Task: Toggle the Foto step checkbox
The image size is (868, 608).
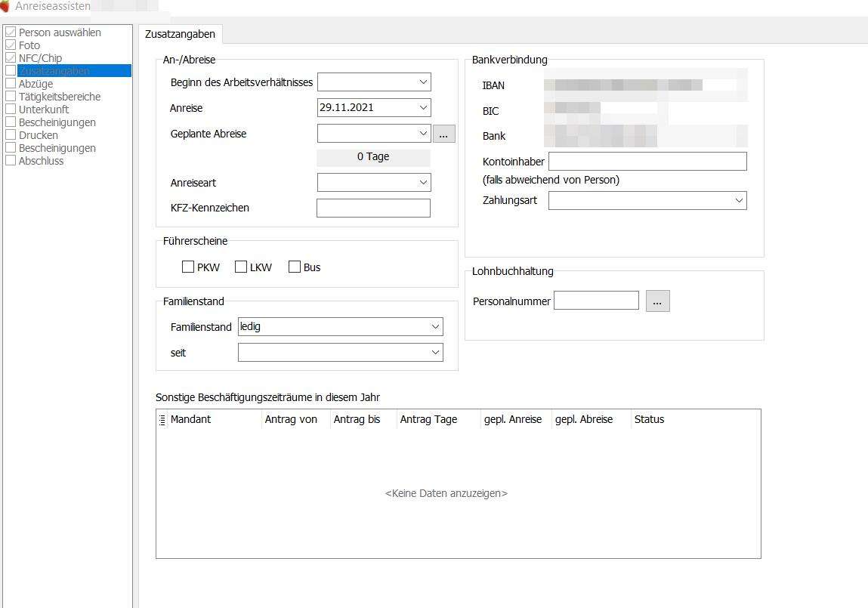Action: pos(11,45)
